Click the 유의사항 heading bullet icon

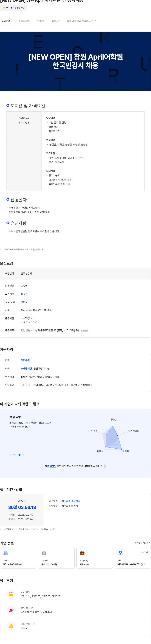coord(8,223)
